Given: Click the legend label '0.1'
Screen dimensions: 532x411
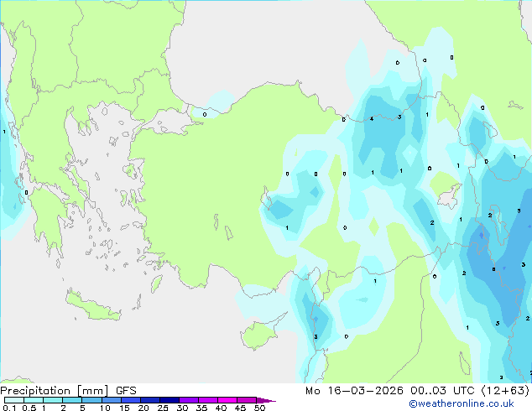Looking at the screenshot, I should pyautogui.click(x=9, y=408).
